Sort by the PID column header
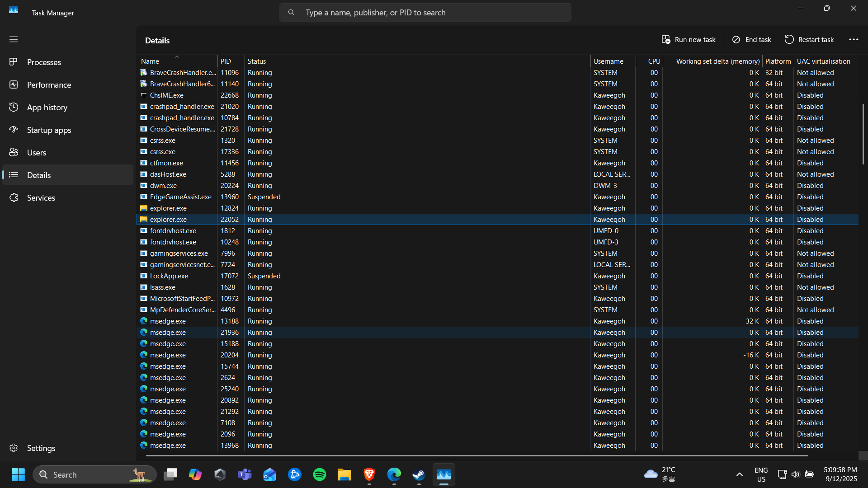This screenshot has width=868, height=488. 226,61
